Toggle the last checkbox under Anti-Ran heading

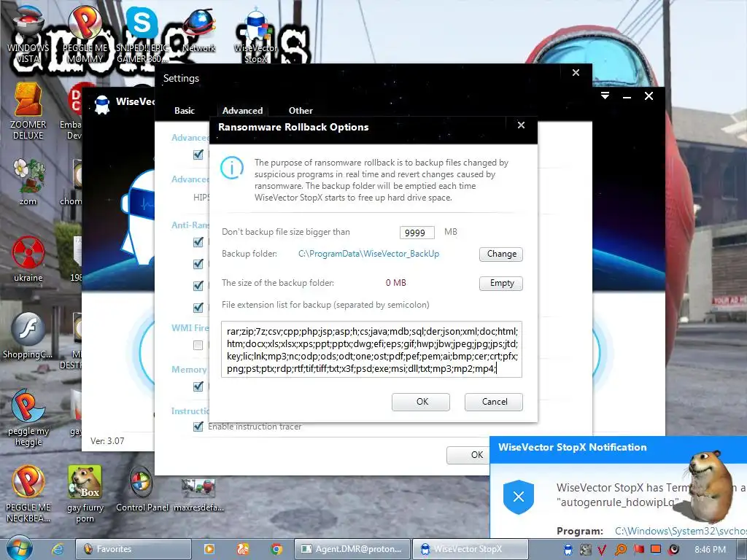coord(198,308)
